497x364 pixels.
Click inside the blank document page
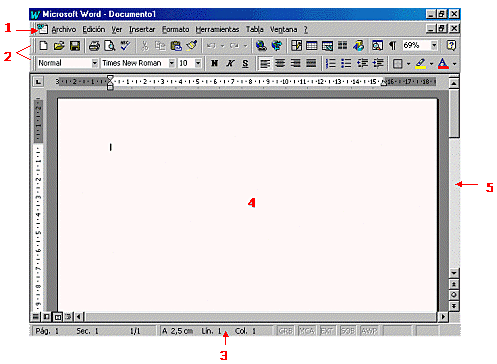(247, 205)
